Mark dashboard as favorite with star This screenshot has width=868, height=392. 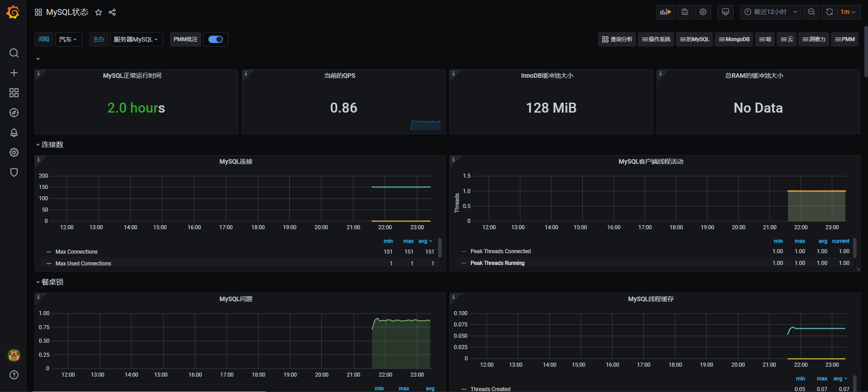tap(99, 12)
